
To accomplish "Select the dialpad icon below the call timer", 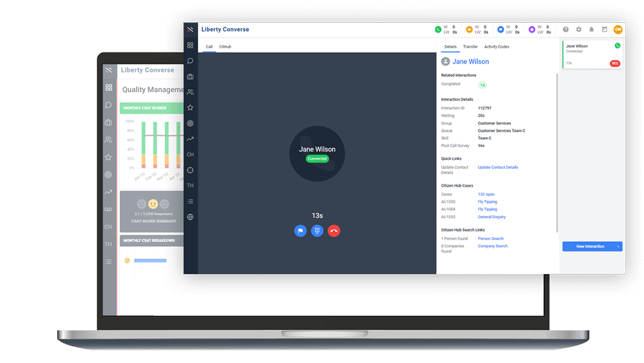I will (x=317, y=231).
